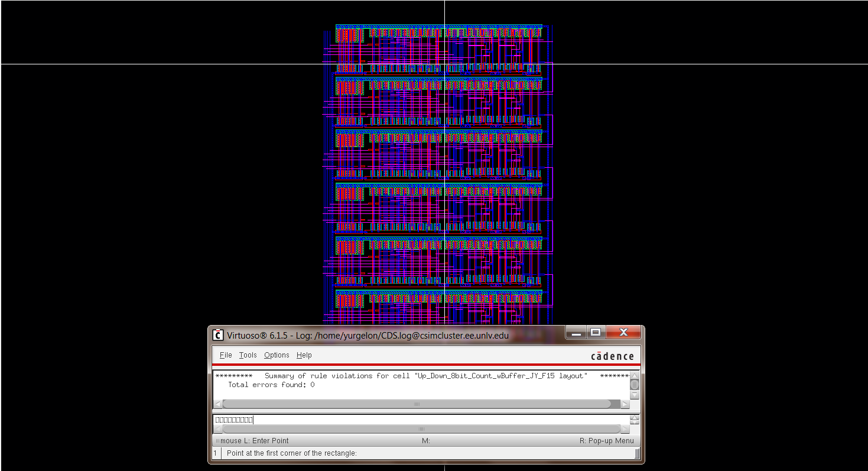Open the Tools menu in the Log window
Viewport: 868px width, 471px height.
click(x=248, y=355)
